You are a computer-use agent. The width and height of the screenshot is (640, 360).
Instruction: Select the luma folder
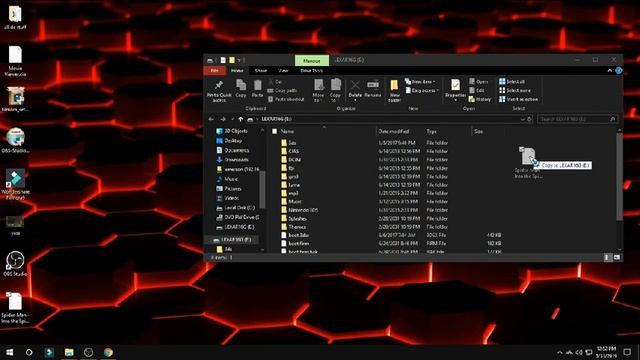pyautogui.click(x=294, y=185)
